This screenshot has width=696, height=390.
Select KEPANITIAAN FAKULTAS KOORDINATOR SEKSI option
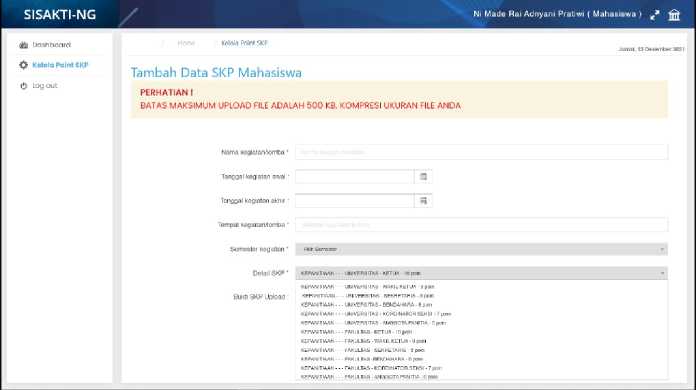371,368
